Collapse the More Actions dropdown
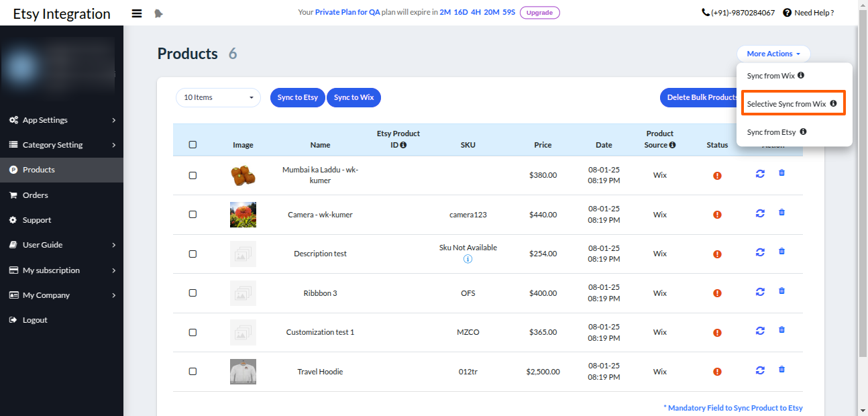Screen dimensions: 868x416 [773, 54]
